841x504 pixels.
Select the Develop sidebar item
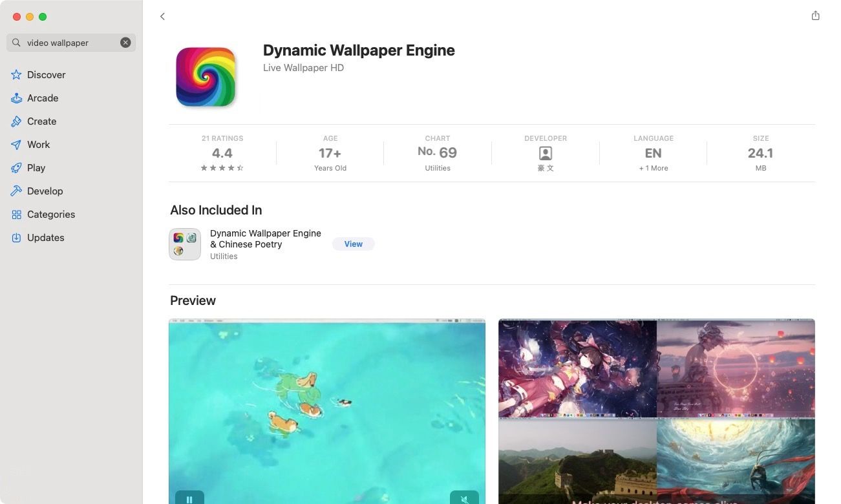click(x=45, y=191)
